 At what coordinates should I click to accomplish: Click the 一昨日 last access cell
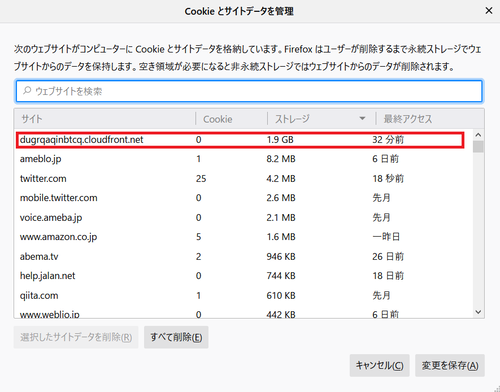(386, 237)
